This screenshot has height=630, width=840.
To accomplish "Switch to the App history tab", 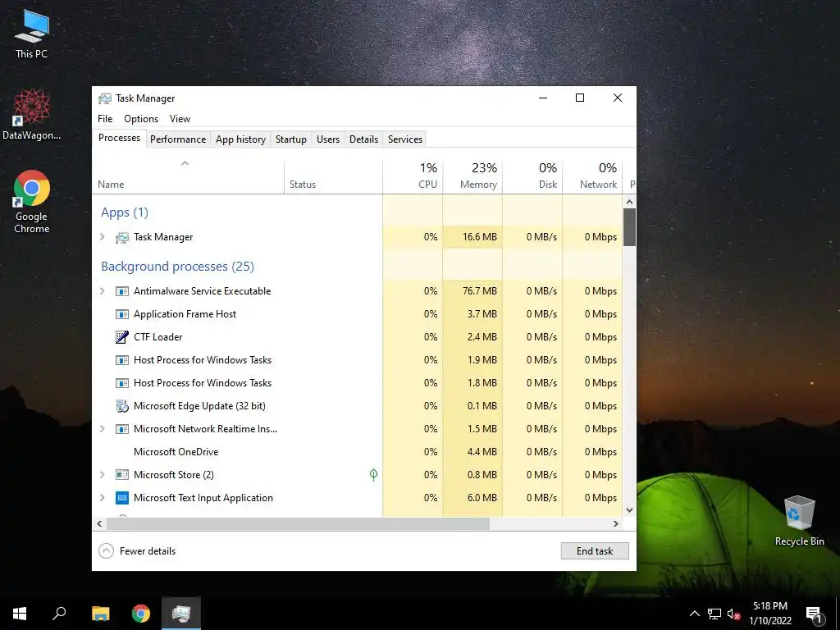I will (240, 139).
